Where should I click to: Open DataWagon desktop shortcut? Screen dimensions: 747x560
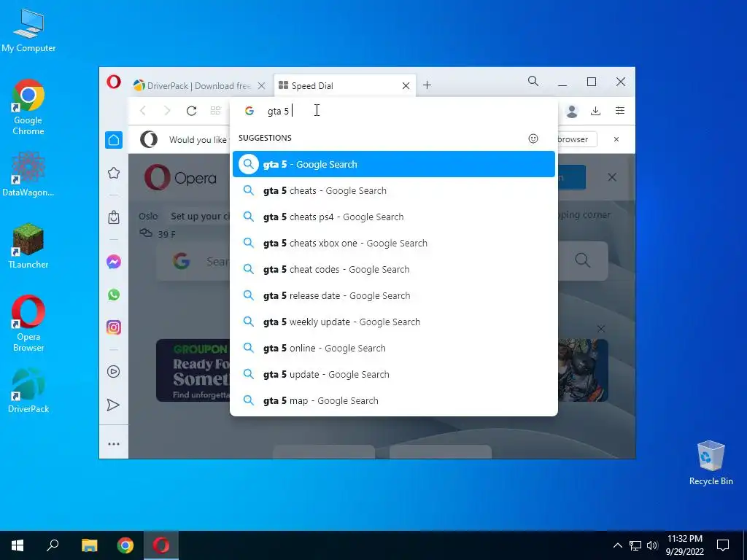(x=28, y=174)
